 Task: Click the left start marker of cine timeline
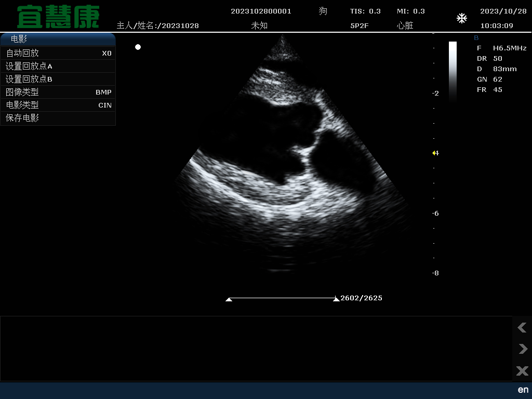[229, 299]
